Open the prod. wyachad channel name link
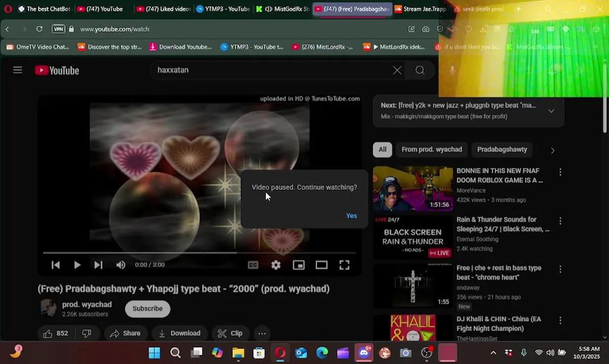The height and width of the screenshot is (364, 609). pyautogui.click(x=87, y=304)
